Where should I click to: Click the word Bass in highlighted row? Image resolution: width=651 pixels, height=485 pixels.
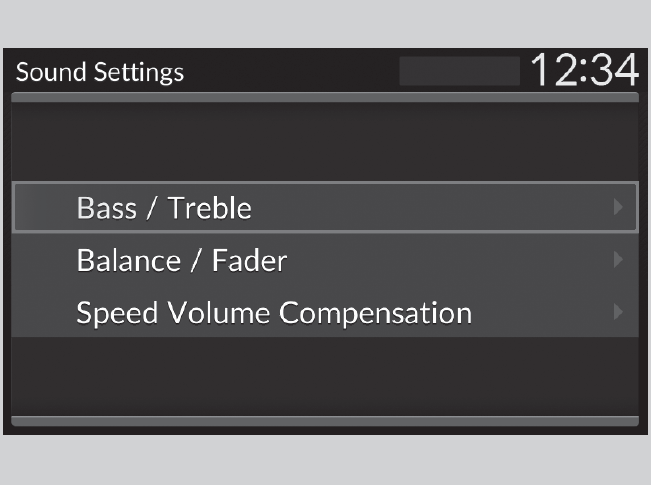pyautogui.click(x=106, y=208)
